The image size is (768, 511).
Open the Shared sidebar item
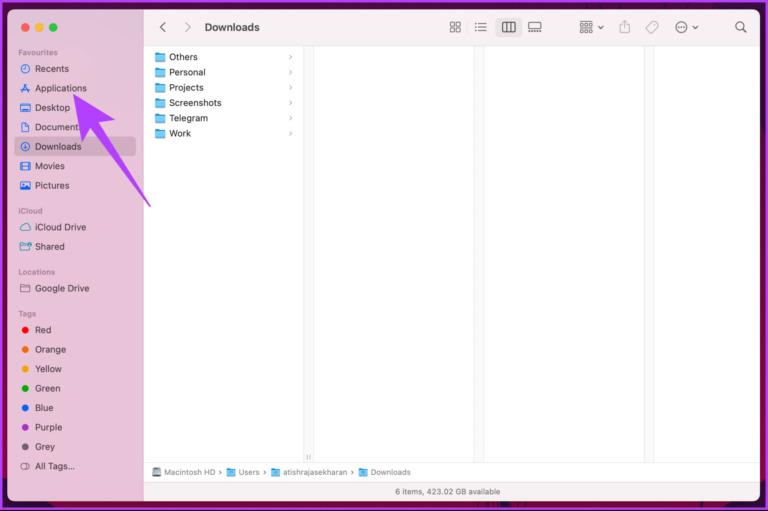pyautogui.click(x=75, y=247)
